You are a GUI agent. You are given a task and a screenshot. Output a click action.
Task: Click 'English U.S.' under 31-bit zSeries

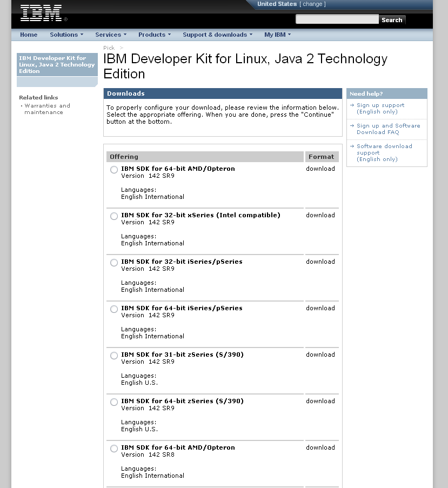point(139,383)
